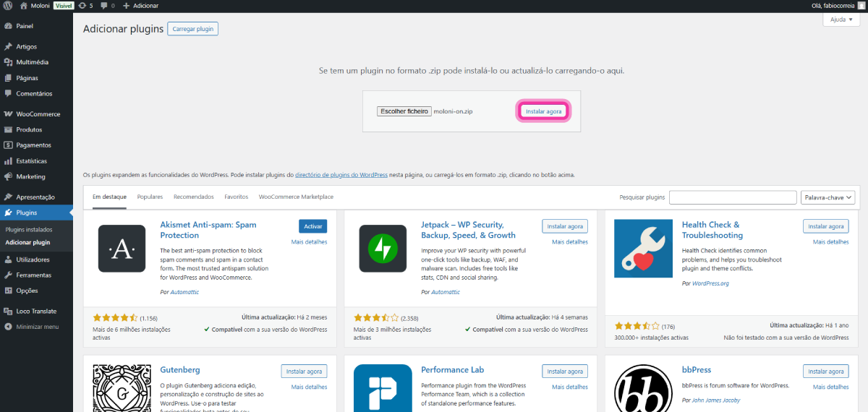Collapse sidebar with Minimizar menu icon
This screenshot has height=412, width=868.
coord(8,327)
